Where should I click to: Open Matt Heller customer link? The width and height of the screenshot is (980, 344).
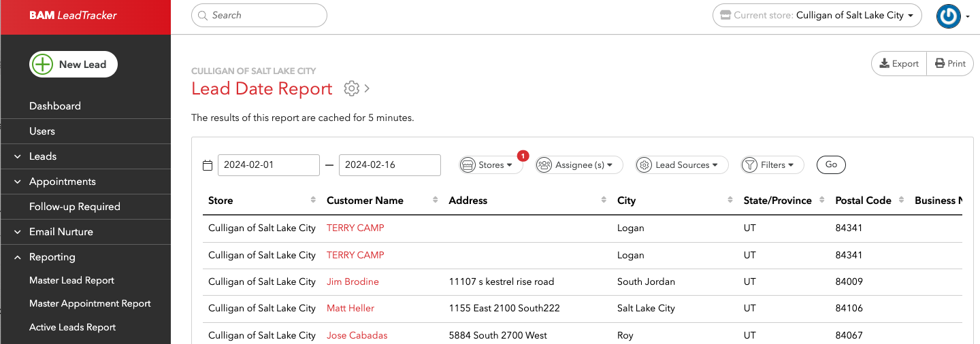click(350, 308)
